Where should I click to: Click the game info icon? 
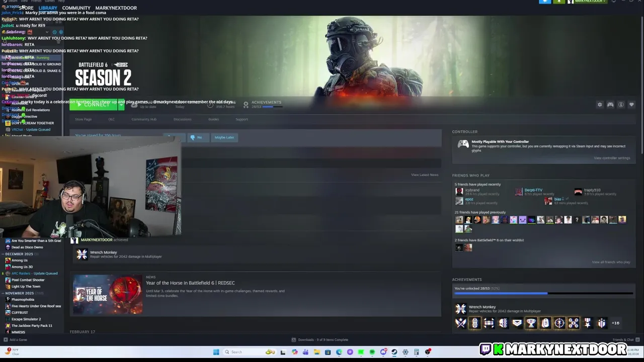(x=621, y=105)
